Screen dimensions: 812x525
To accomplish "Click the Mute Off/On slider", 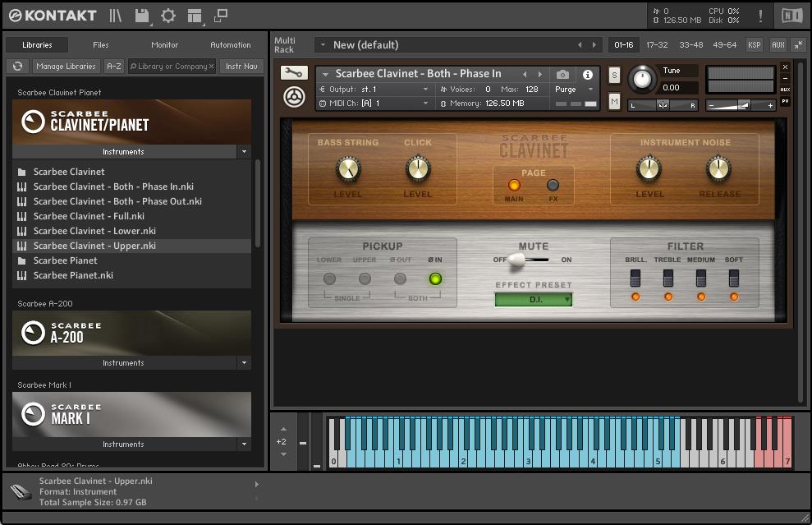I will (517, 260).
